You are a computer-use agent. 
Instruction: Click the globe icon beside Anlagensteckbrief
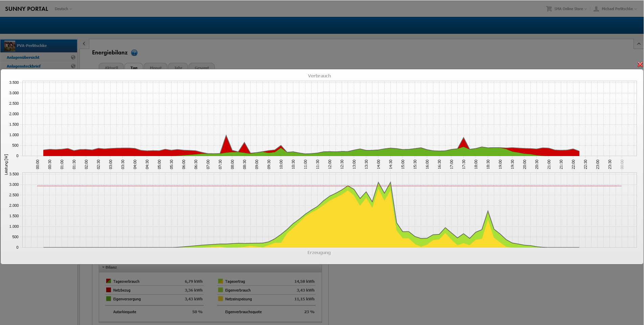point(73,66)
